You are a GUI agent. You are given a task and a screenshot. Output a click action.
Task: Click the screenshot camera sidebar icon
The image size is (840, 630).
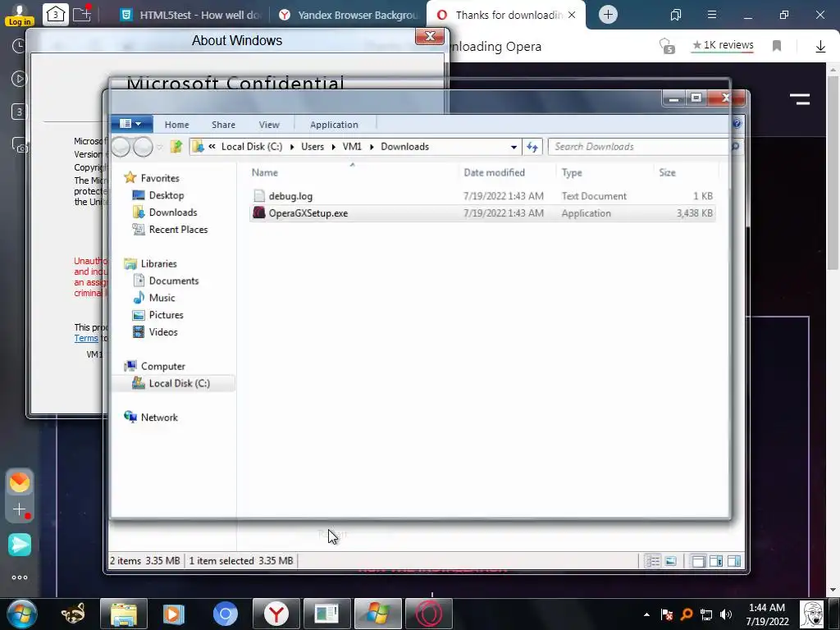tap(20, 145)
